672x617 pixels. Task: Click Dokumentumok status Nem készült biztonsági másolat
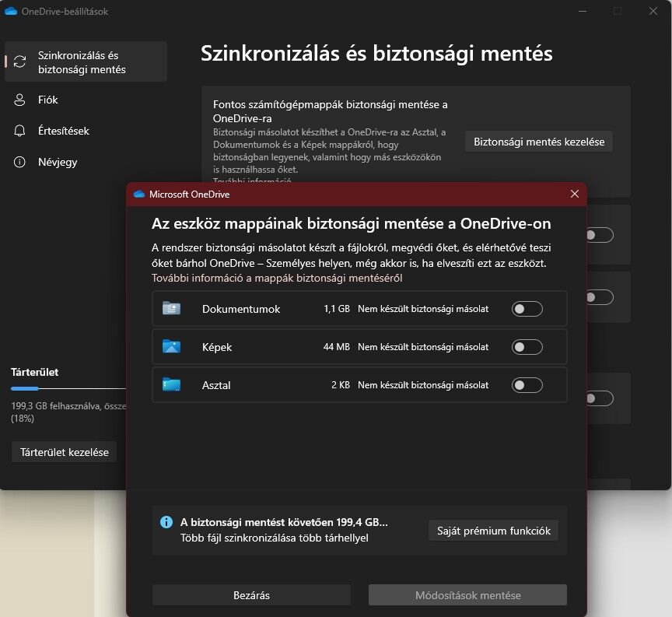coord(423,309)
